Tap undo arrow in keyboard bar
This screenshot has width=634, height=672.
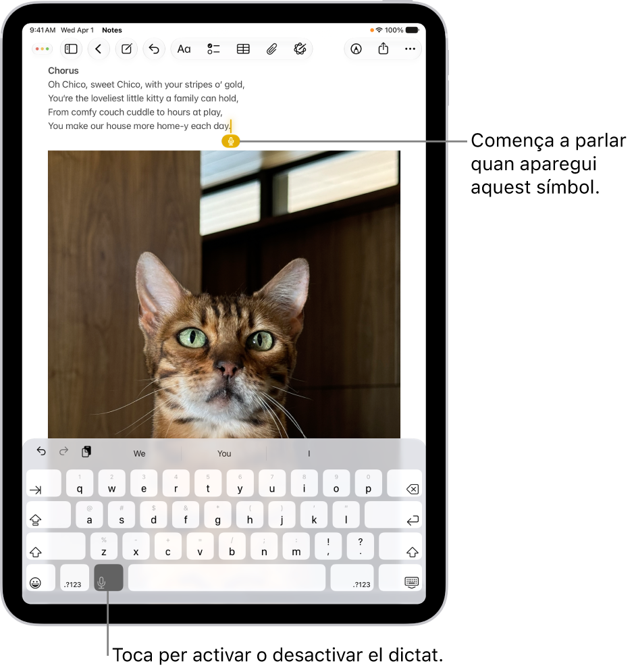coord(41,451)
